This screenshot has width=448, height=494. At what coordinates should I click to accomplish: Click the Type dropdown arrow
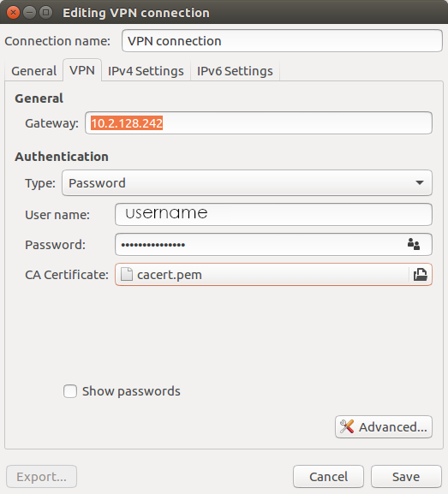420,182
